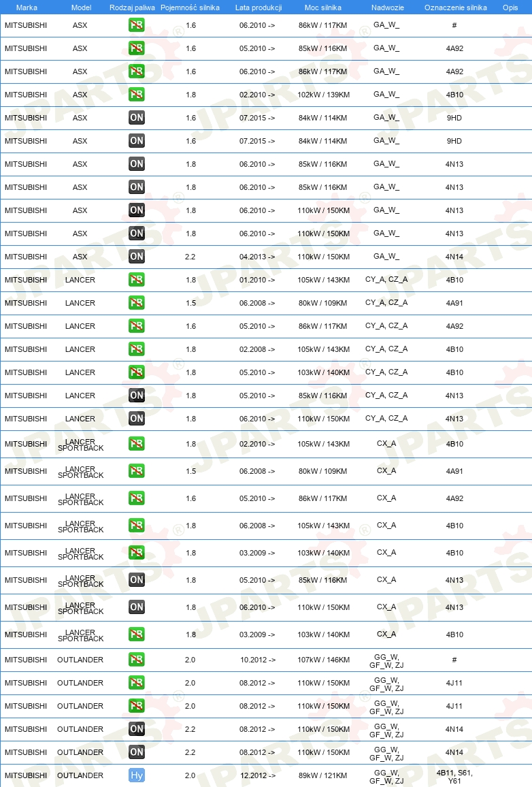Click the petrol icon in the Lancer 1.5 4A91 row
The image size is (532, 787).
tap(136, 303)
